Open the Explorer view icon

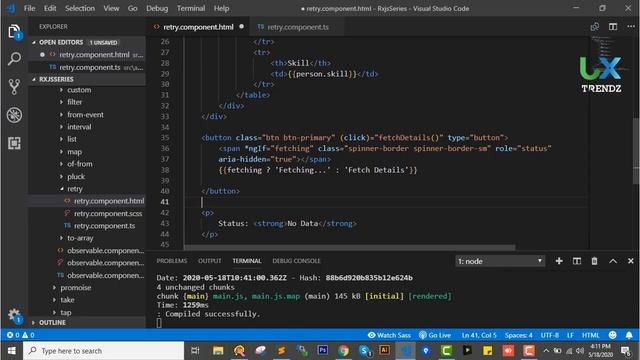point(14,32)
